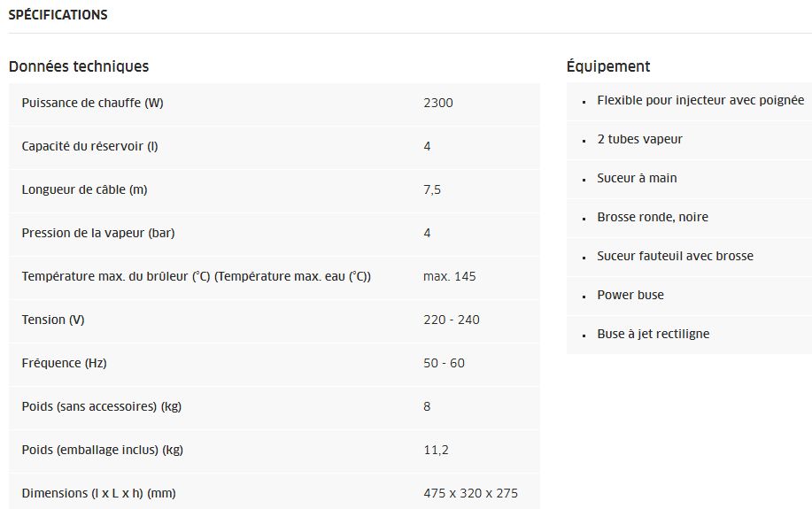Image resolution: width=812 pixels, height=509 pixels.
Task: Click the Flexible pour injecteur avec poignée item
Action: [x=700, y=101]
